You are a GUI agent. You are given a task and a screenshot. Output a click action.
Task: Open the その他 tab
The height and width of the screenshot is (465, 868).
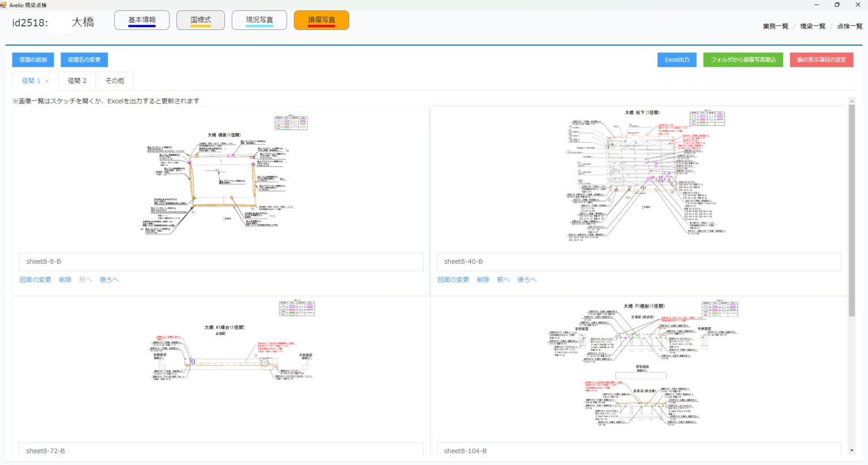pos(115,81)
